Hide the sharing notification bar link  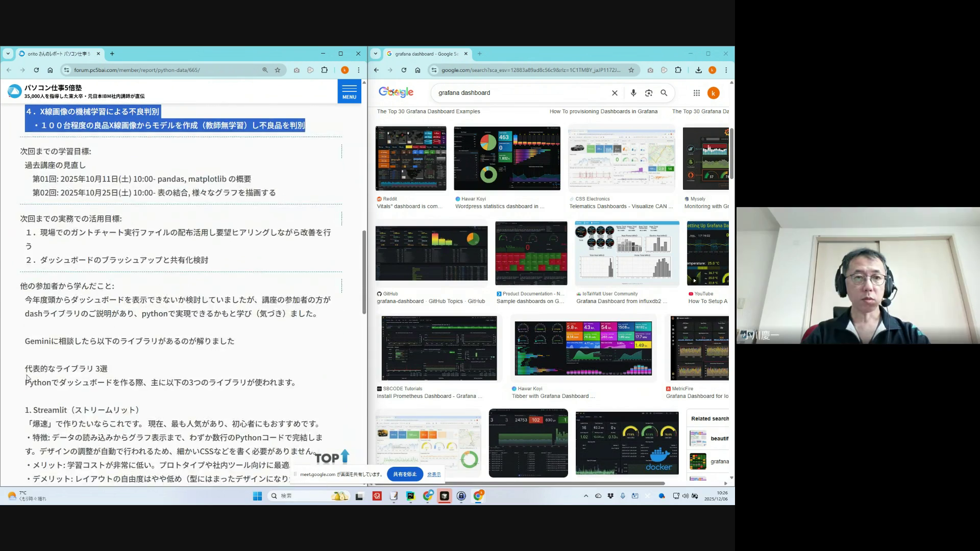pos(434,474)
